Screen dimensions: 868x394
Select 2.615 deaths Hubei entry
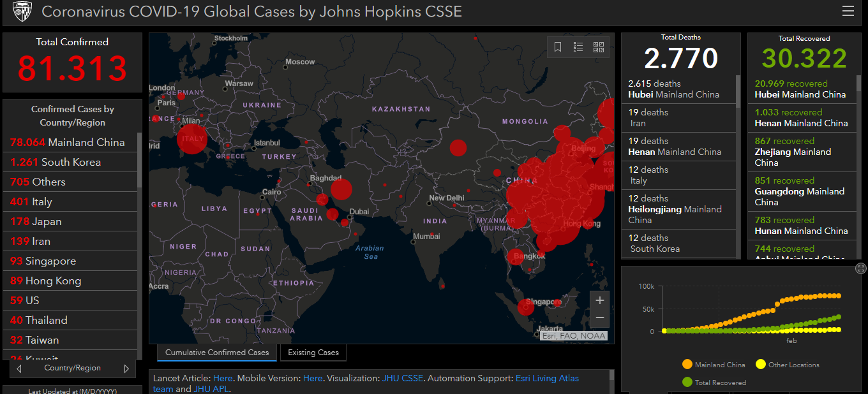coord(678,89)
